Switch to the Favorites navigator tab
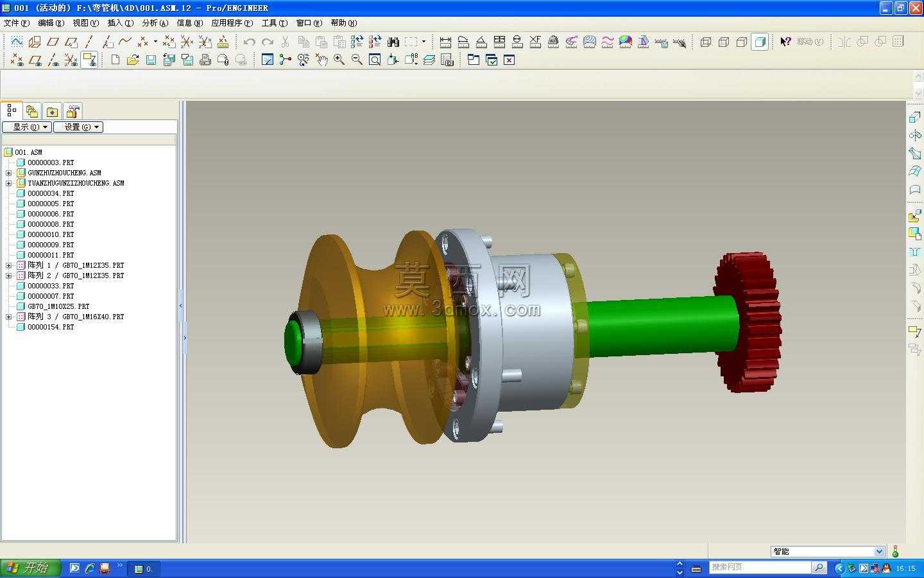The image size is (924, 578). pos(52,111)
